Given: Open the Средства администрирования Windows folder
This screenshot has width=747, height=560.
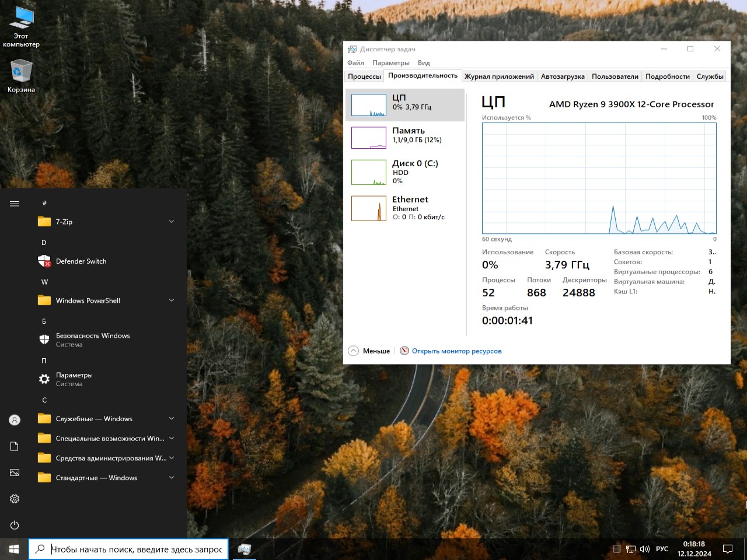Looking at the screenshot, I should click(x=107, y=458).
